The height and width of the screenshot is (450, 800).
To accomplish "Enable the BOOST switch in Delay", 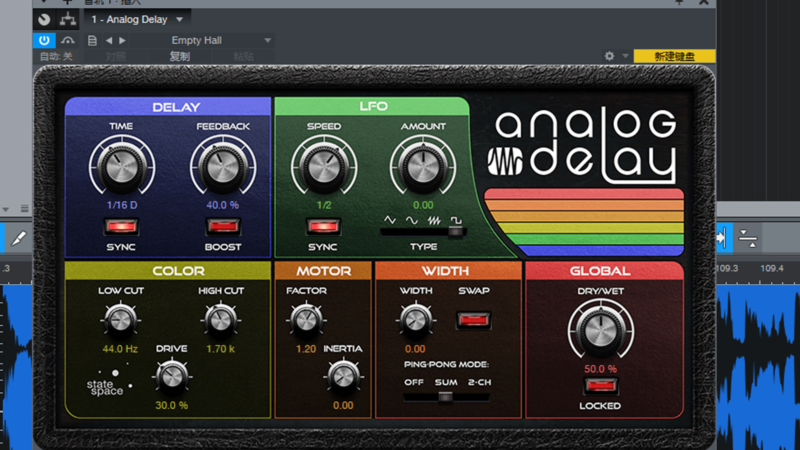I will [222, 225].
